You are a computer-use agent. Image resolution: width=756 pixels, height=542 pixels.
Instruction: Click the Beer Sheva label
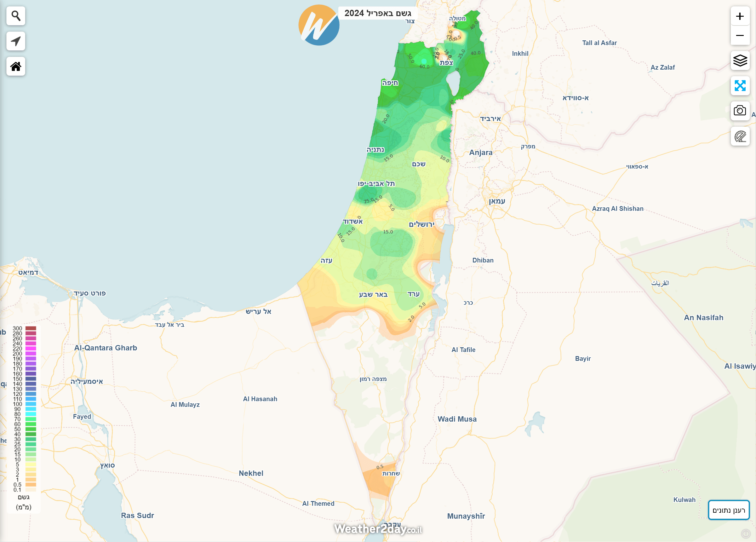point(373,295)
